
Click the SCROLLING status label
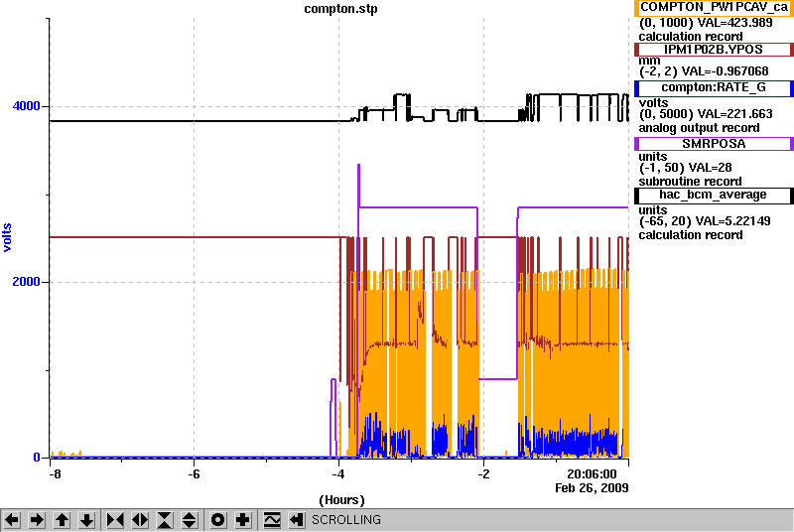click(x=346, y=520)
